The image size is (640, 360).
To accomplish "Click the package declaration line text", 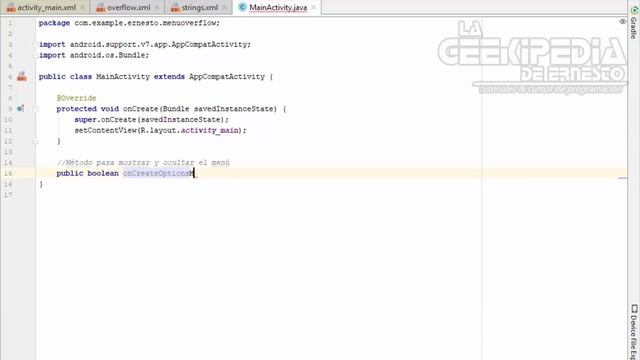I will 129,23.
